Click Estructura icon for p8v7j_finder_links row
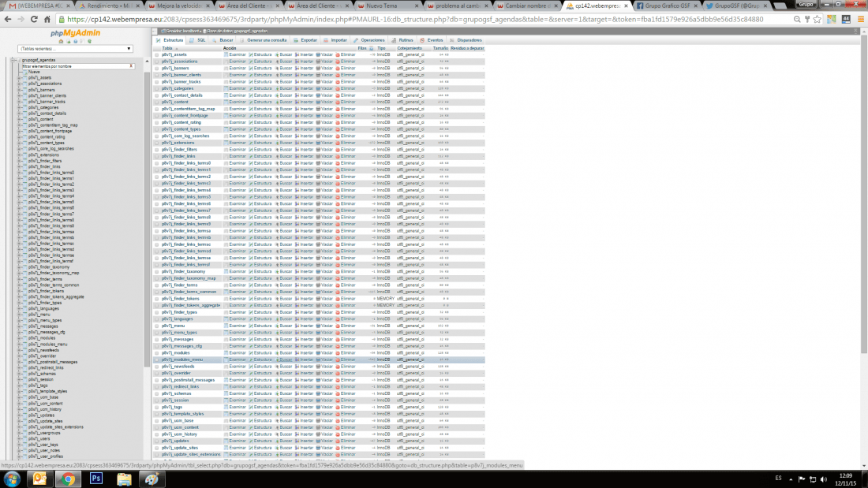The height and width of the screenshot is (488, 868). click(x=251, y=156)
